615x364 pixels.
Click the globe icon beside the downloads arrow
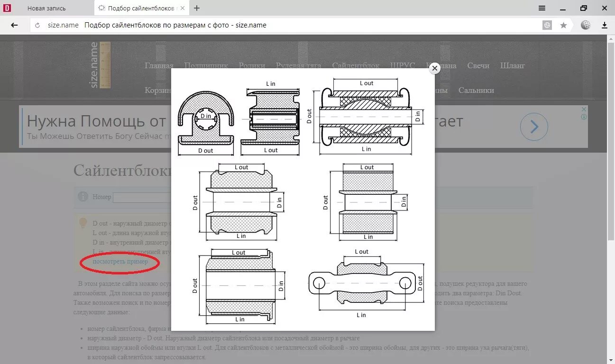point(586,25)
